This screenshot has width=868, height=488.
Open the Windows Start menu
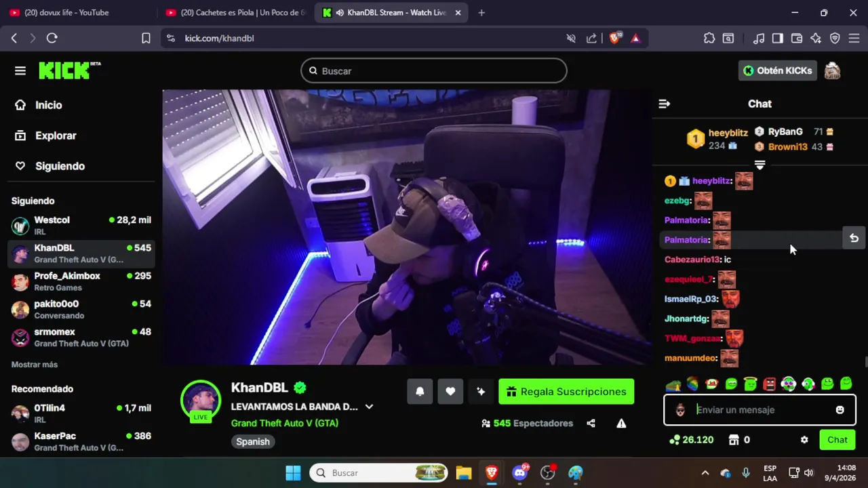[293, 472]
